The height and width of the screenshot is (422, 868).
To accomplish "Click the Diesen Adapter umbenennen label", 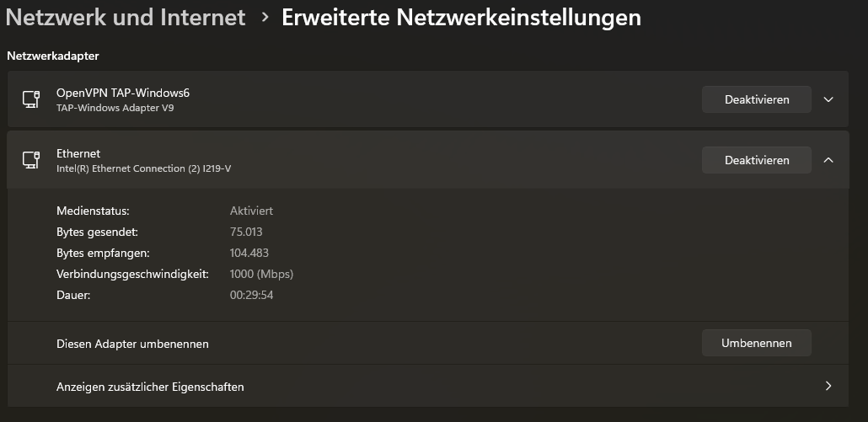I will point(132,344).
